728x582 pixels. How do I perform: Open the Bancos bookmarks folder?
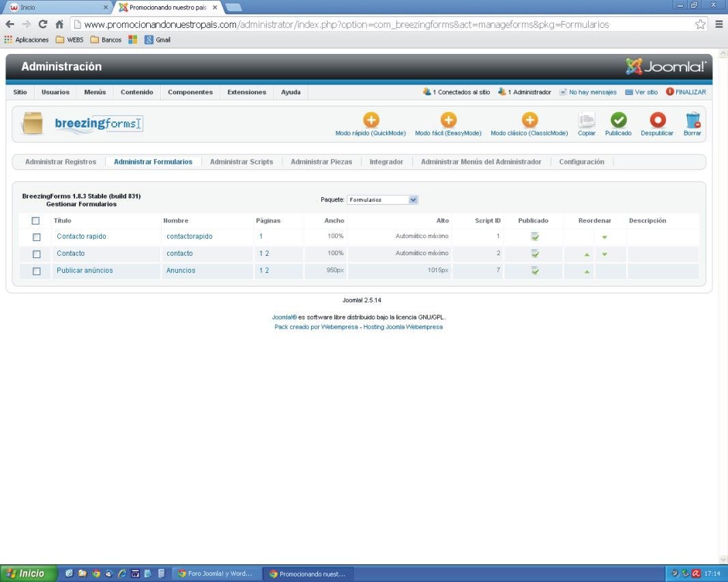click(x=106, y=40)
